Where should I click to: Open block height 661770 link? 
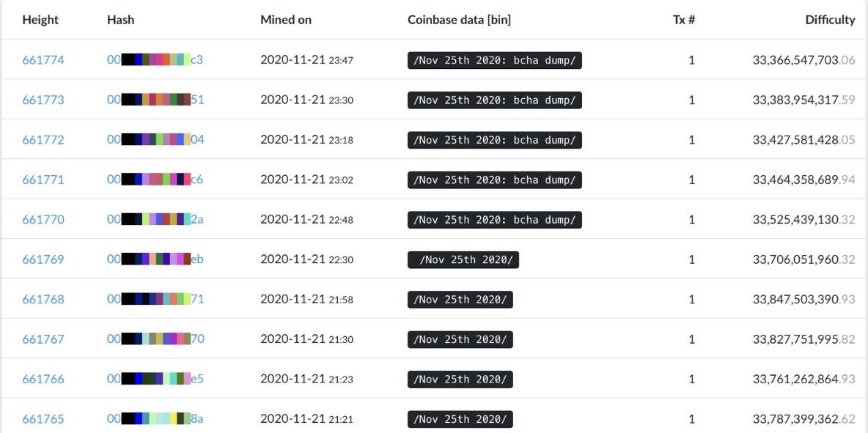pos(43,219)
